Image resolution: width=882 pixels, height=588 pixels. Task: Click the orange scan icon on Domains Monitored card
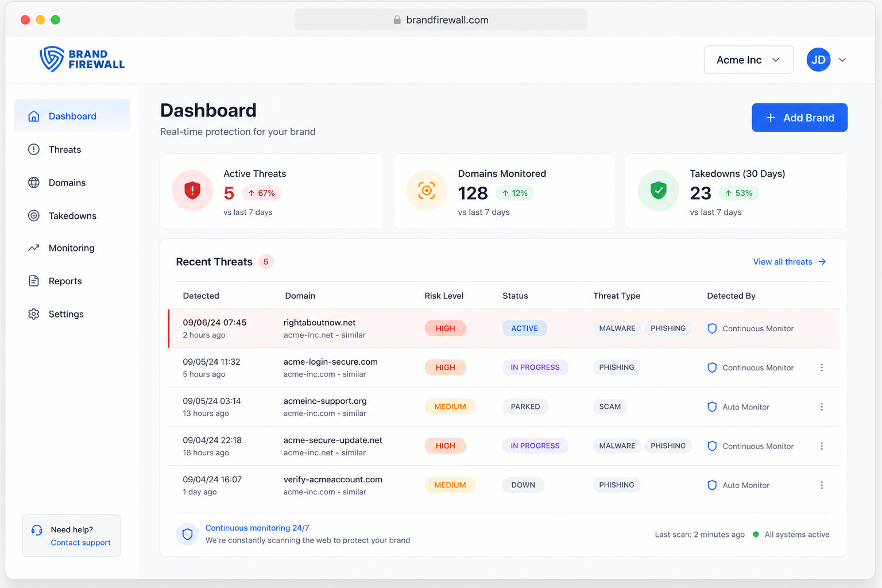point(427,191)
